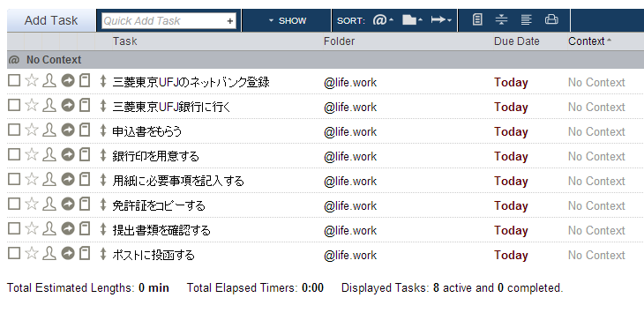Sort by context using the @ icon

pyautogui.click(x=383, y=19)
